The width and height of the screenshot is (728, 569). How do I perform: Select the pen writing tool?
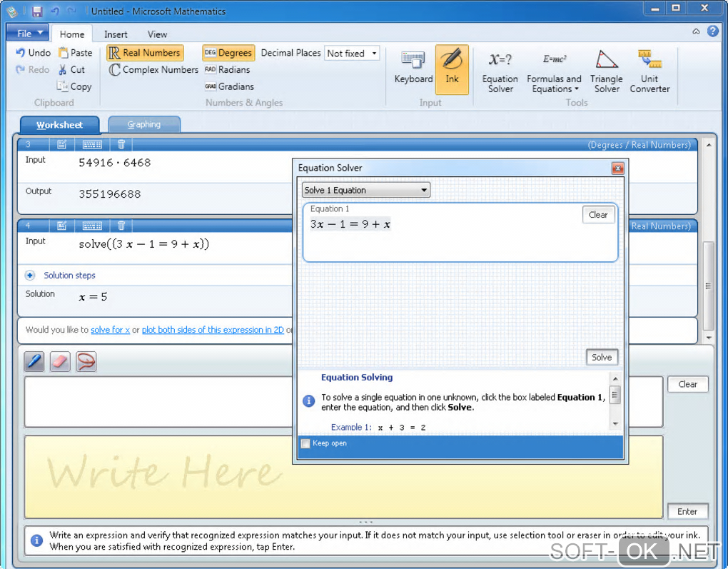tap(34, 361)
